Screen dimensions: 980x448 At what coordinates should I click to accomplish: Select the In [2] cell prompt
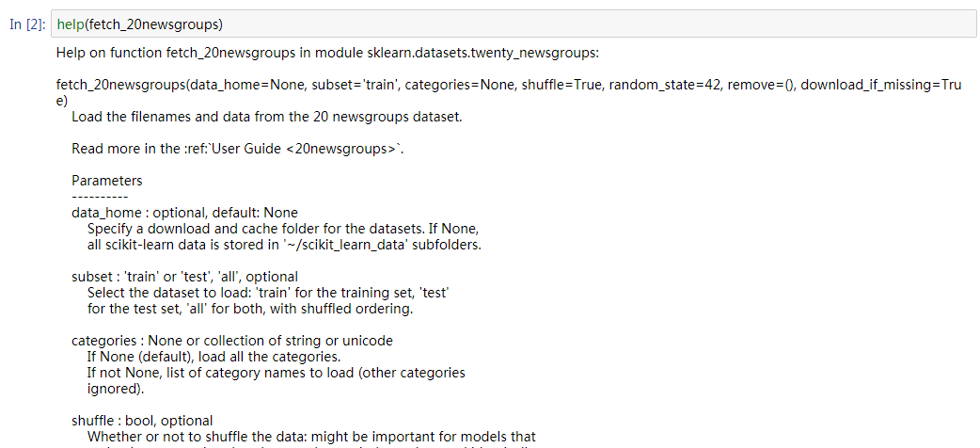[x=26, y=24]
